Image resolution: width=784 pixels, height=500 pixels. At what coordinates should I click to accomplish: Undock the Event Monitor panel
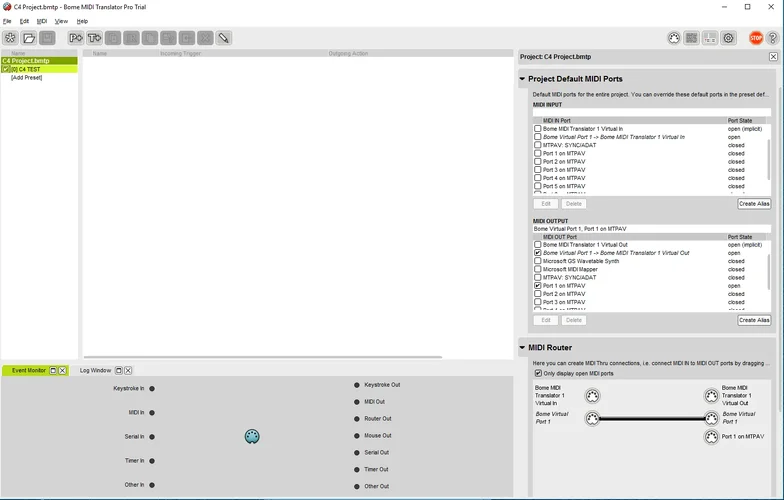(53, 370)
